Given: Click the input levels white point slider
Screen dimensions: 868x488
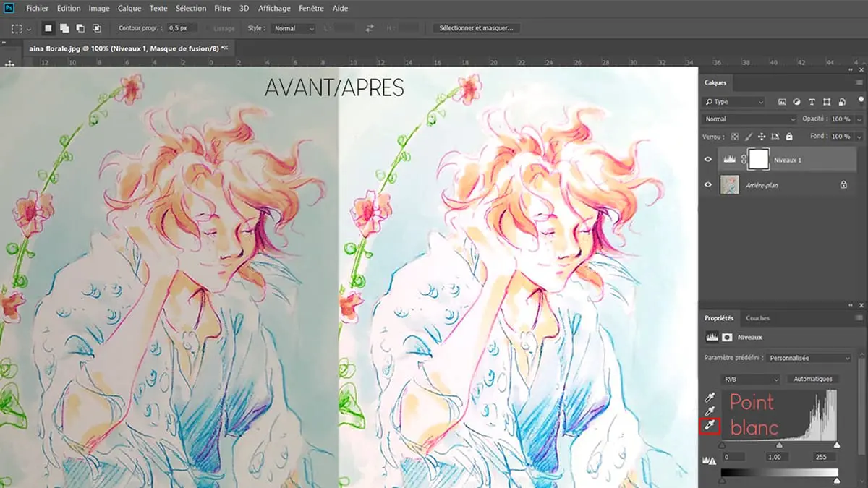Looking at the screenshot, I should coord(837,445).
